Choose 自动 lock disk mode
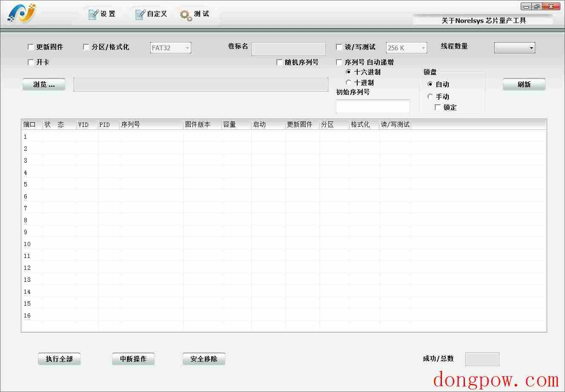This screenshot has width=565, height=392. pyautogui.click(x=430, y=84)
